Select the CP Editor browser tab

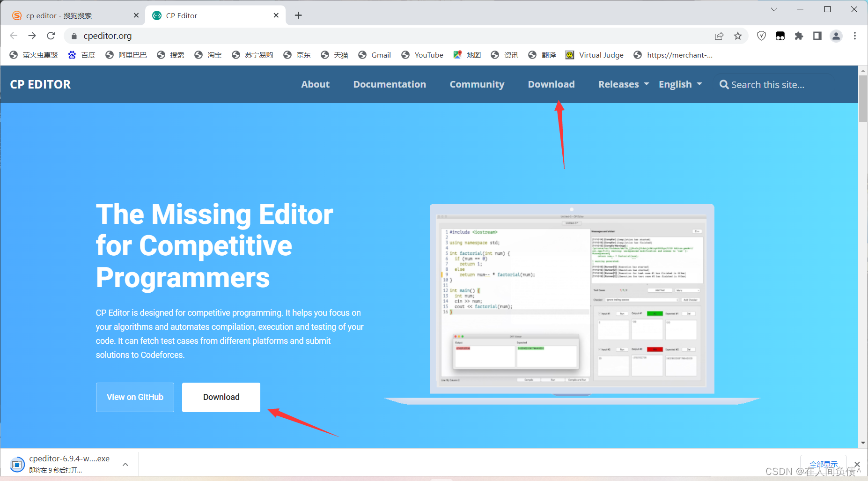[215, 15]
